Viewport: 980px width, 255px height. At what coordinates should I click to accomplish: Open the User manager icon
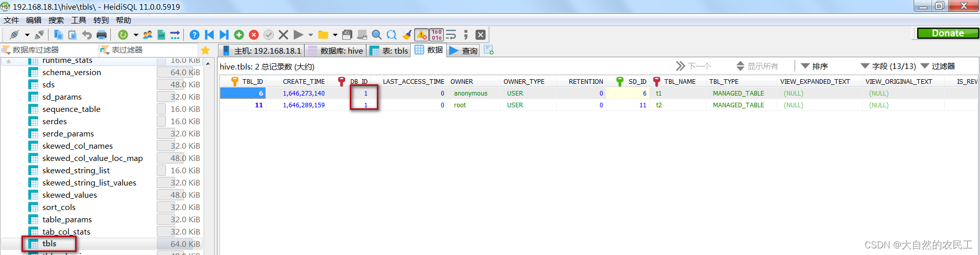coord(148,35)
